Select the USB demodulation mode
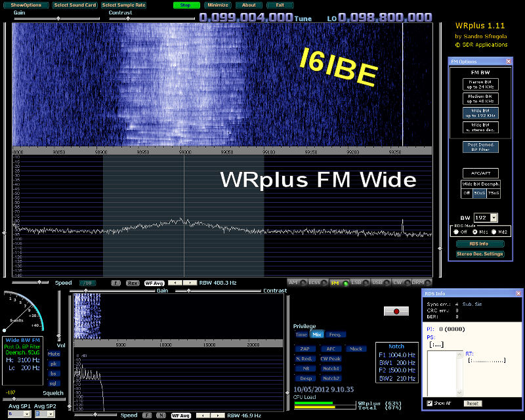This screenshot has height=420, width=525. point(377,282)
